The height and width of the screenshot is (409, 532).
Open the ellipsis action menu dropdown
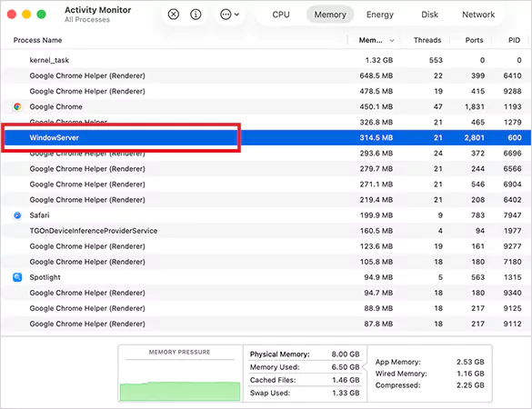tap(230, 15)
